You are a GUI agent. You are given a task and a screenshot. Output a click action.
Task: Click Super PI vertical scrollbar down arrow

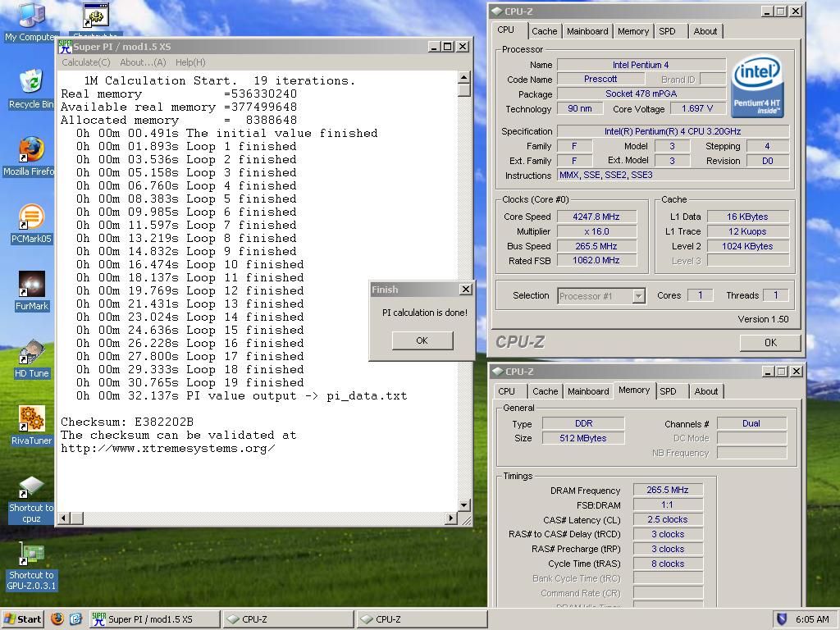[464, 504]
